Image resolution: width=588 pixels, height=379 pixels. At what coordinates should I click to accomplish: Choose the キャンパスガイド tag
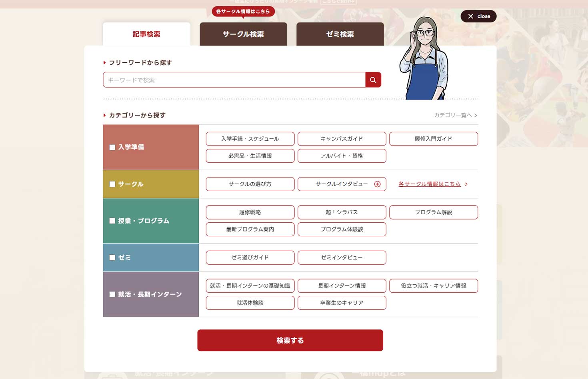(x=342, y=139)
